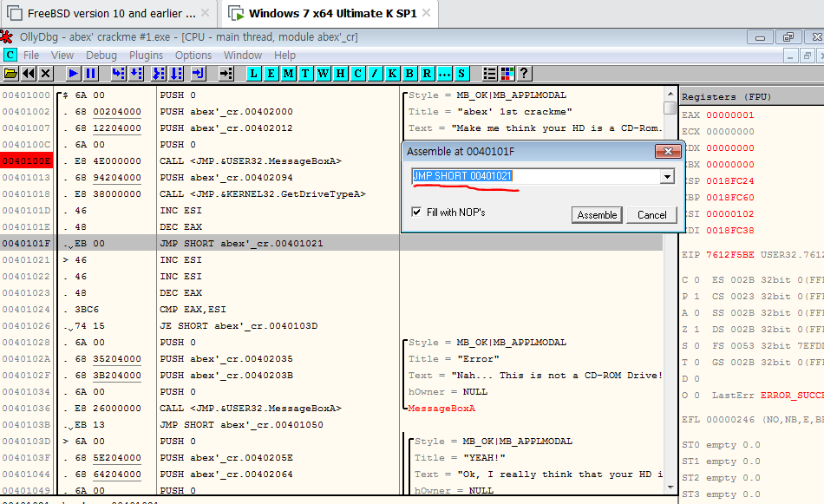The height and width of the screenshot is (504, 824).
Task: Click the Open file folder icon
Action: (11, 74)
